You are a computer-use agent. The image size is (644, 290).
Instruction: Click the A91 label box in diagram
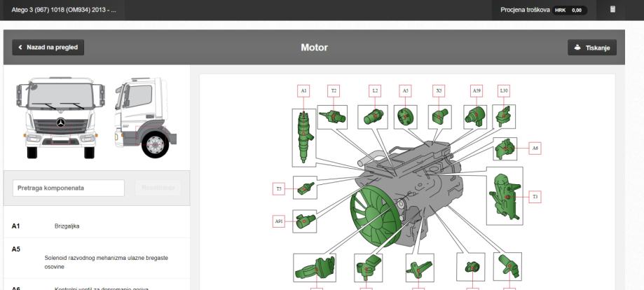pos(279,221)
